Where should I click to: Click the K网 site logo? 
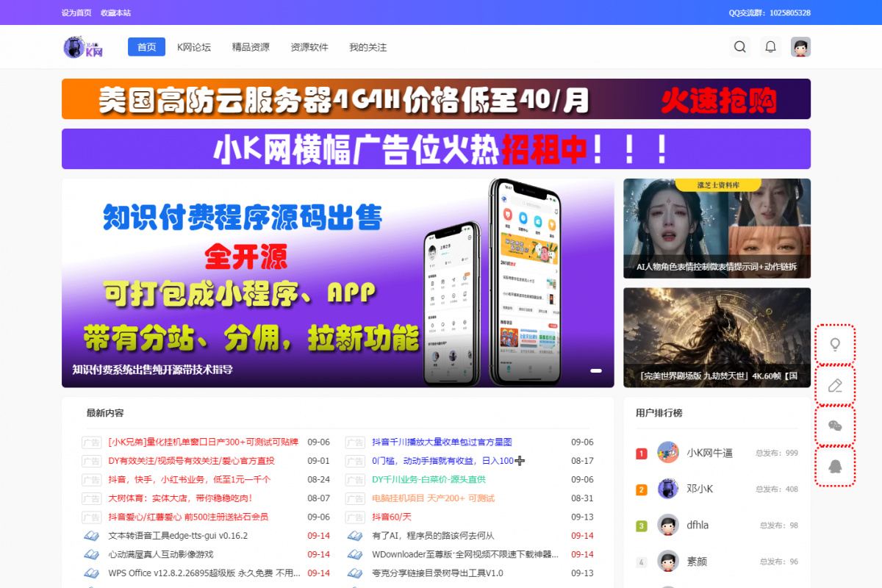(83, 47)
